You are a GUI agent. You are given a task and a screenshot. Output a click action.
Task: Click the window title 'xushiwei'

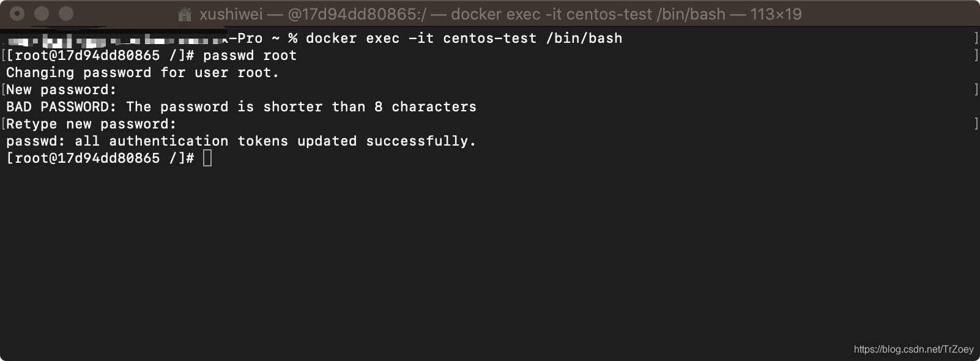229,13
